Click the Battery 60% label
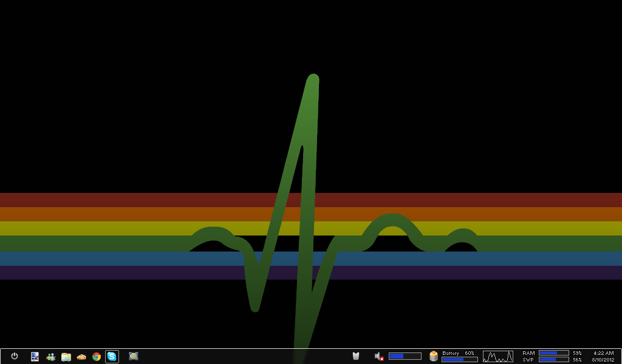Image resolution: width=622 pixels, height=364 pixels. [458, 353]
